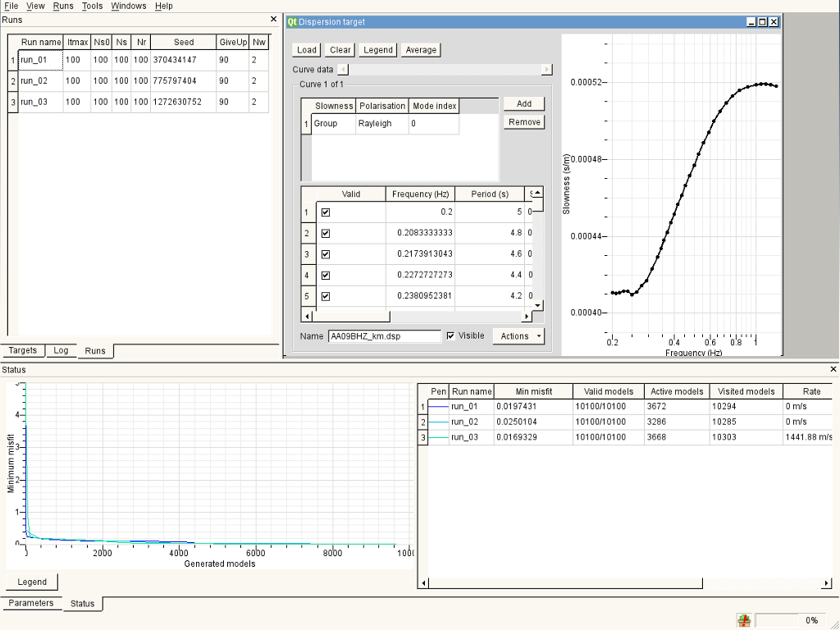
Task: Toggle the Visible checkbox
Action: pyautogui.click(x=450, y=336)
